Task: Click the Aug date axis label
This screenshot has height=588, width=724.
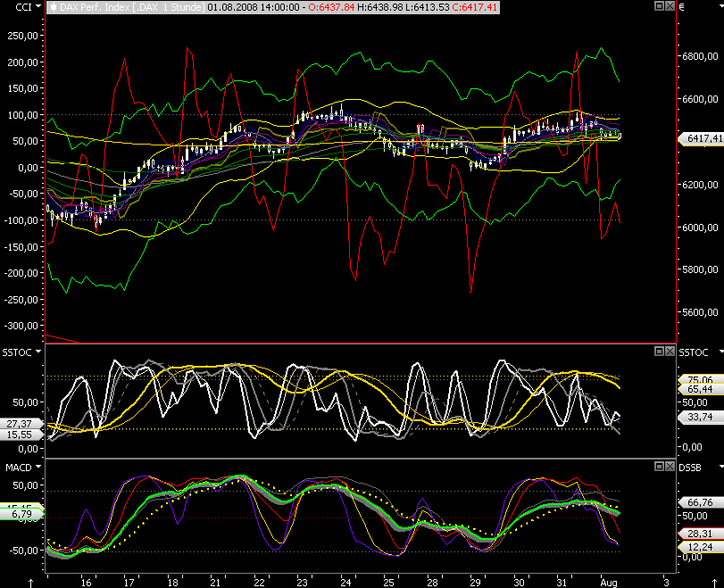Action: tap(609, 583)
